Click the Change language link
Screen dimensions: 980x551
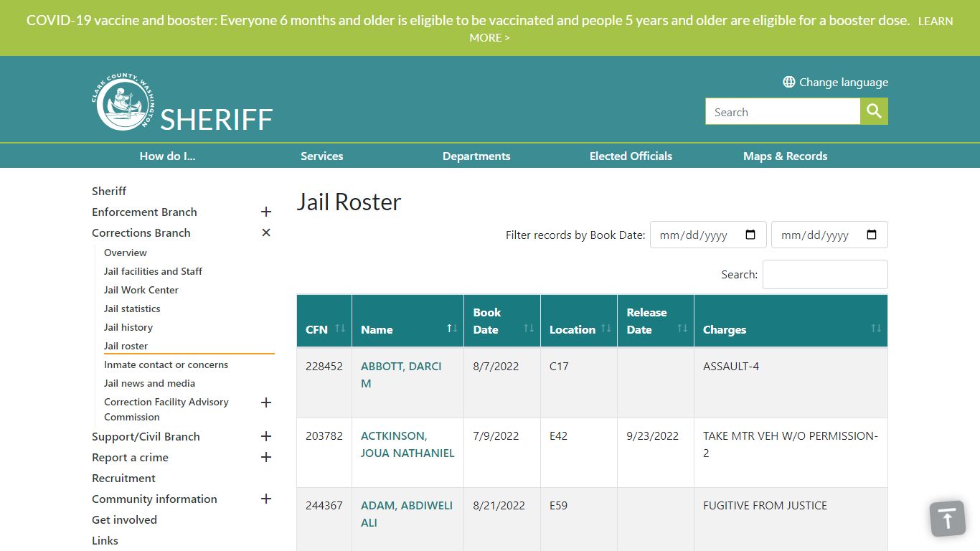[x=844, y=82]
